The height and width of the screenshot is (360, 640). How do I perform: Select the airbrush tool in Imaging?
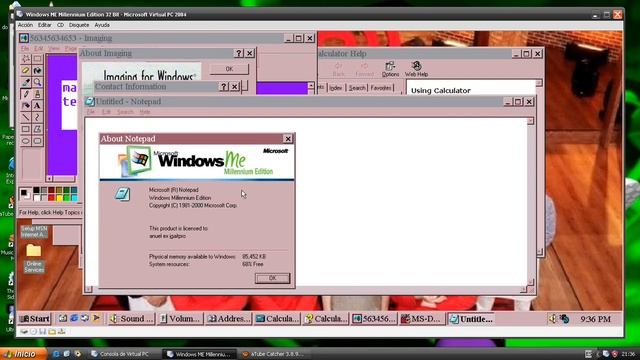(x=26, y=106)
